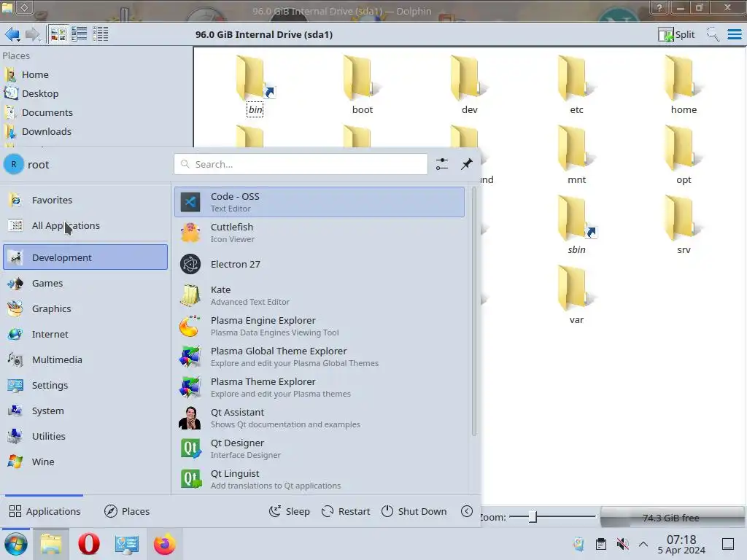
Task: Select the srv folder
Action: click(684, 225)
